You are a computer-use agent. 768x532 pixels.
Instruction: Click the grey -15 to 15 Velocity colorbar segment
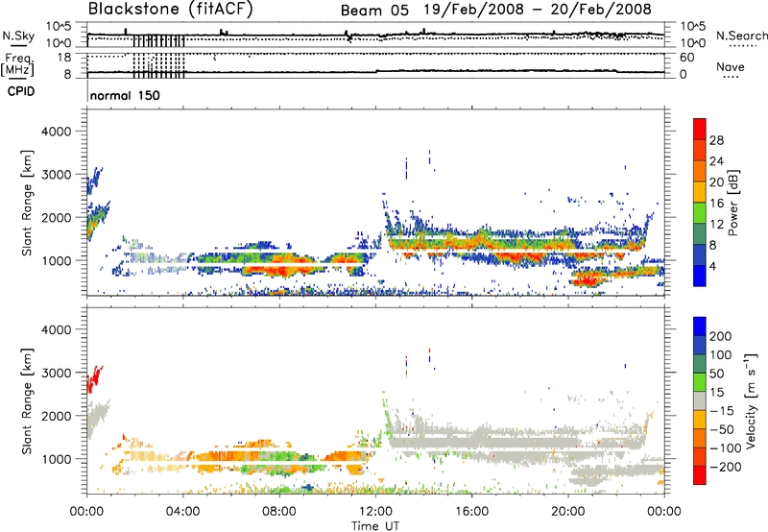tap(700, 401)
